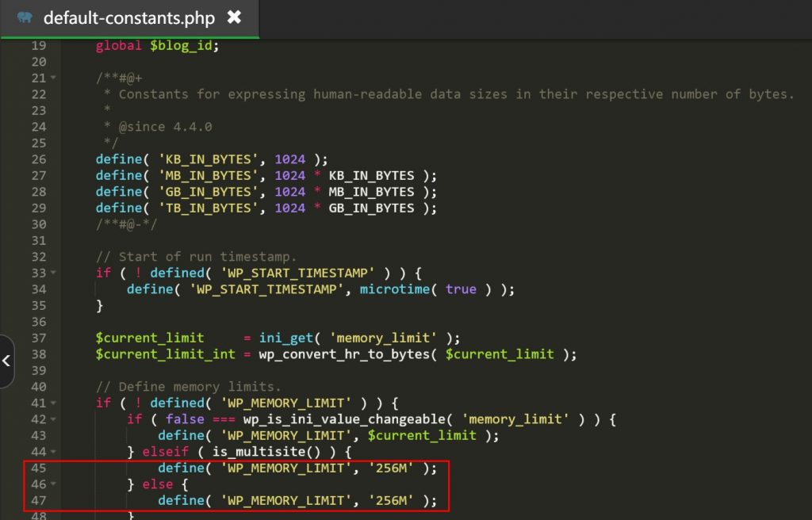
Task: Select the default-constants.php tab
Action: [x=128, y=17]
